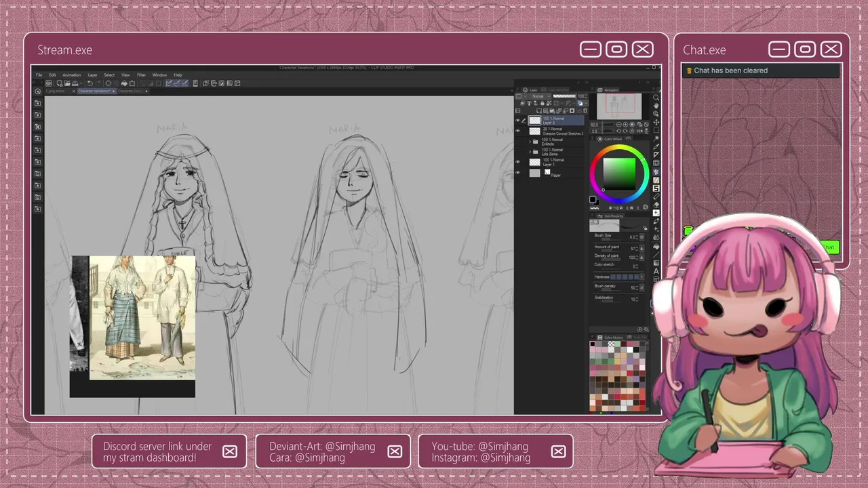Open the File menu
868x488 pixels.
[39, 75]
